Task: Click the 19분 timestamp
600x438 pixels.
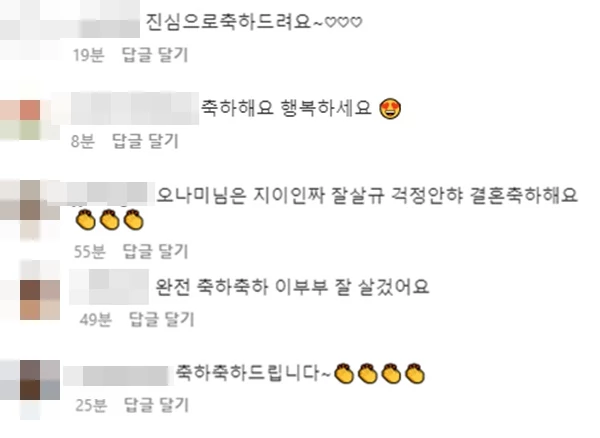Action: point(89,55)
